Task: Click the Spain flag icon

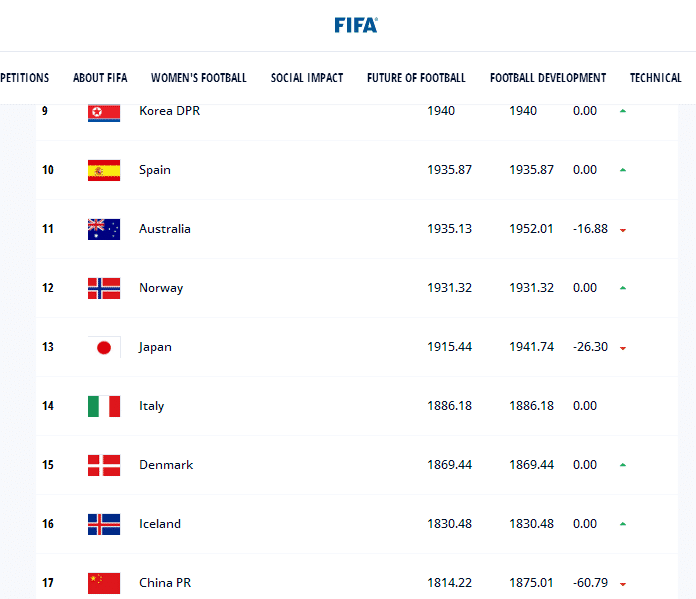Action: [x=104, y=170]
